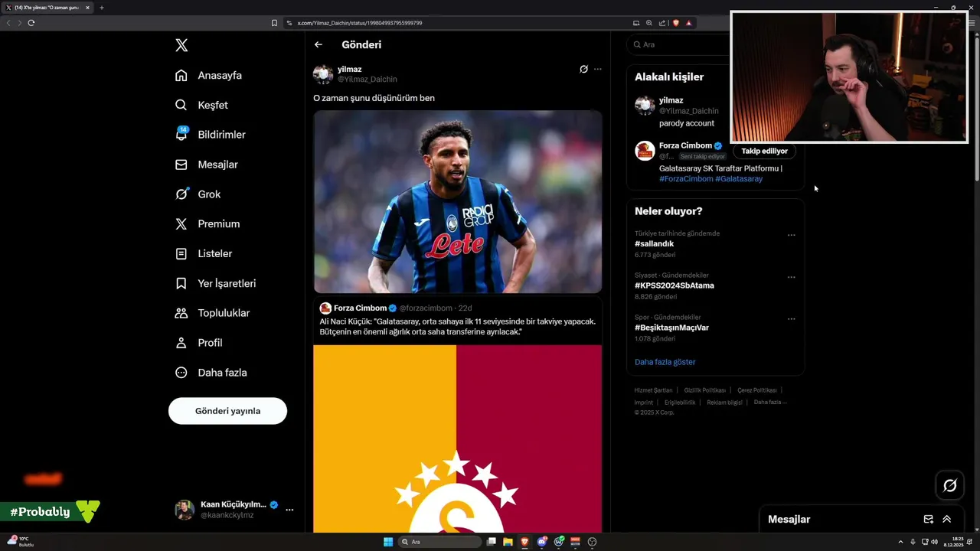Open Gizlilik Politikası footer link
This screenshot has width=980, height=551.
coord(704,390)
